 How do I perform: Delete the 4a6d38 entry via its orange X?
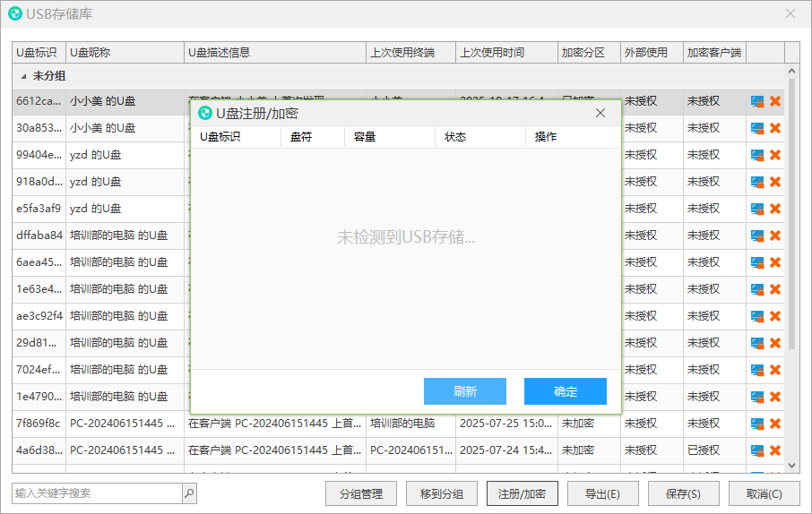click(x=775, y=450)
